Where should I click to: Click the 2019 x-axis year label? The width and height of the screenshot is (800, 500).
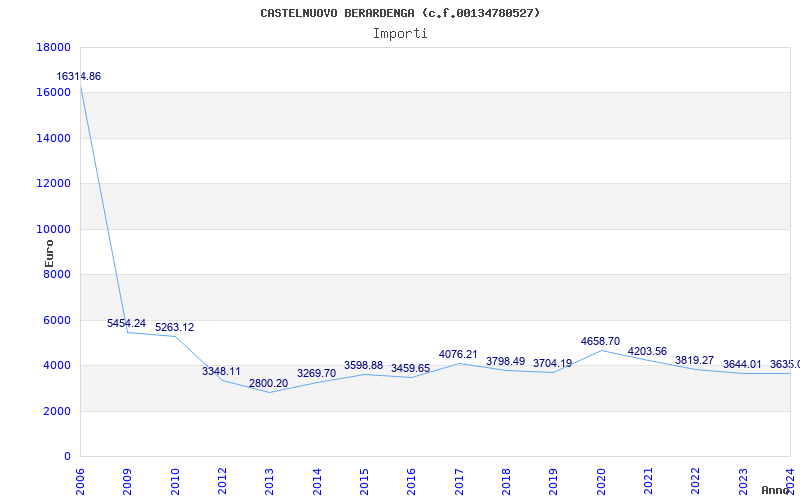[554, 482]
